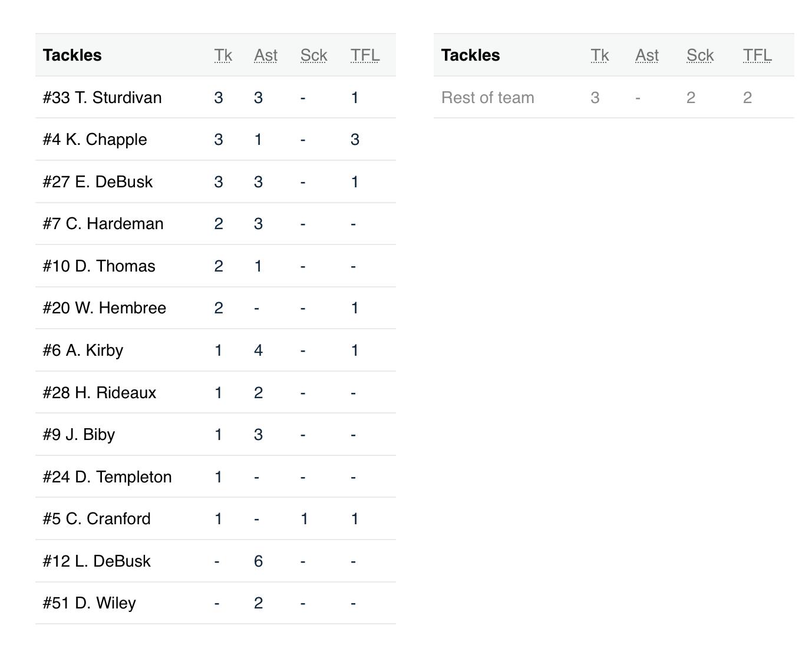This screenshot has height=655, width=812.
Task: Click the Sck header in right Tackles table
Action: coord(699,55)
